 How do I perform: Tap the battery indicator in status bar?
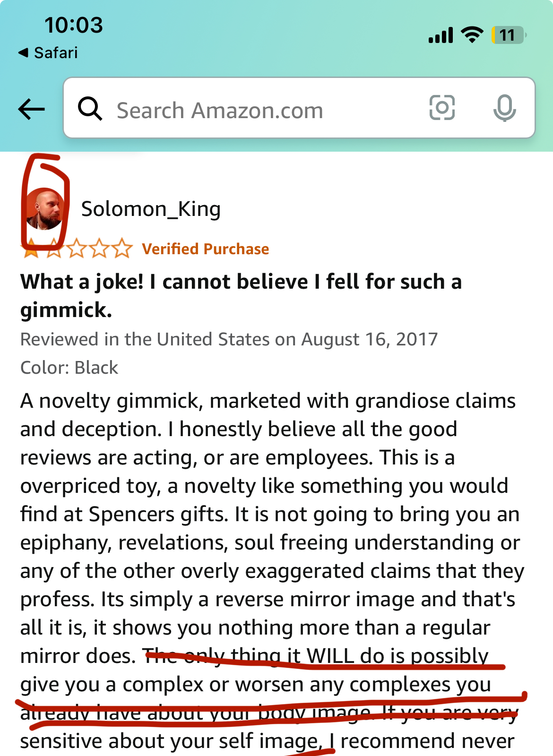509,35
